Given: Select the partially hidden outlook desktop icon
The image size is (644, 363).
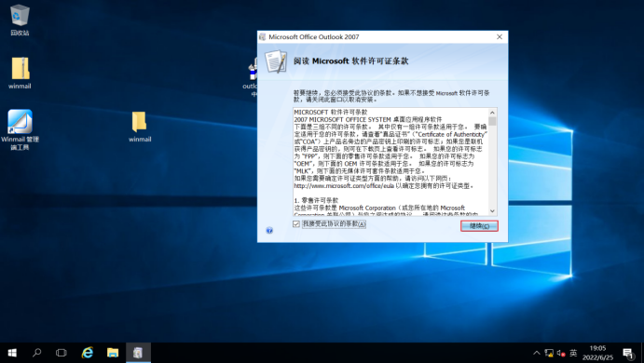Looking at the screenshot, I should [251, 78].
